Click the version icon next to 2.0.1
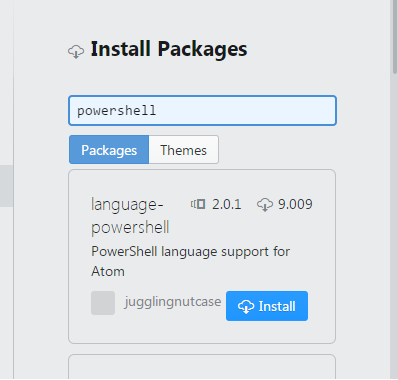The image size is (398, 380). coord(198,204)
